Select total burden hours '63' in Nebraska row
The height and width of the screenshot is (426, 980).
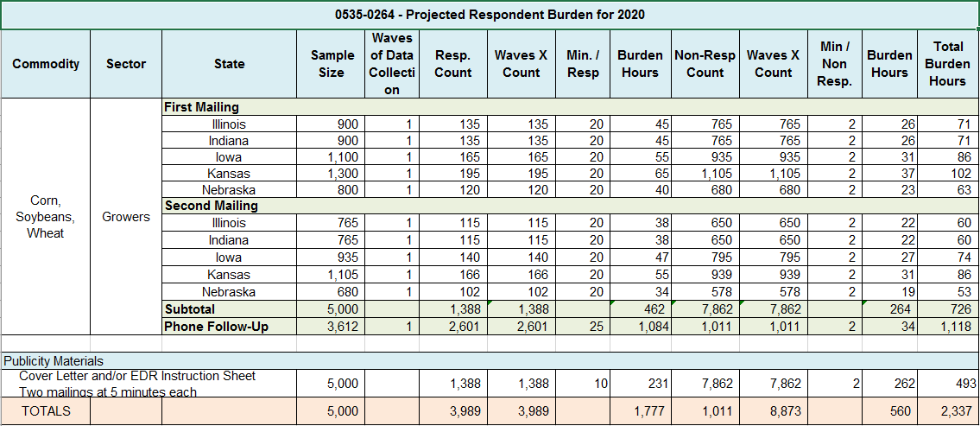[947, 189]
